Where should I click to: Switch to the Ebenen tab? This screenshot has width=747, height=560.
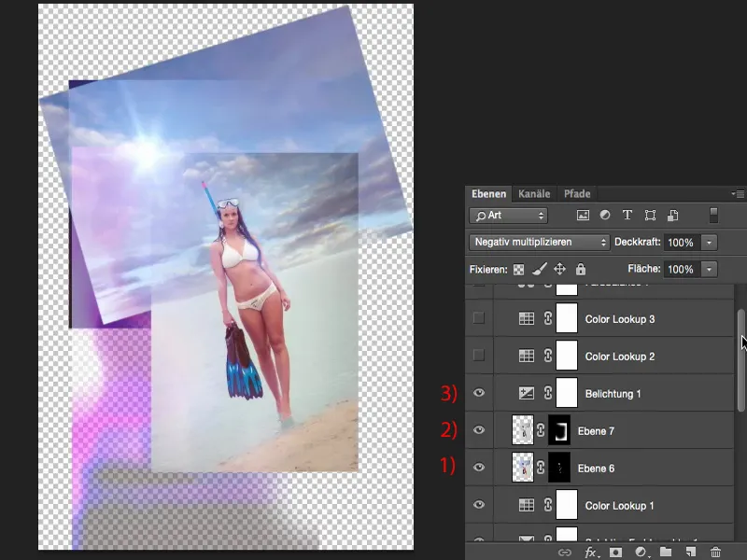tap(488, 194)
